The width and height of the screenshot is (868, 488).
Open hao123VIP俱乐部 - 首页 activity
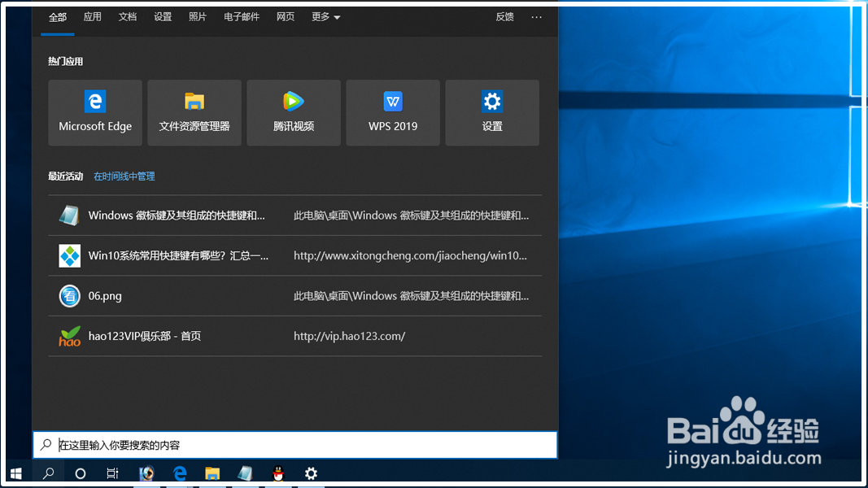[x=145, y=337]
